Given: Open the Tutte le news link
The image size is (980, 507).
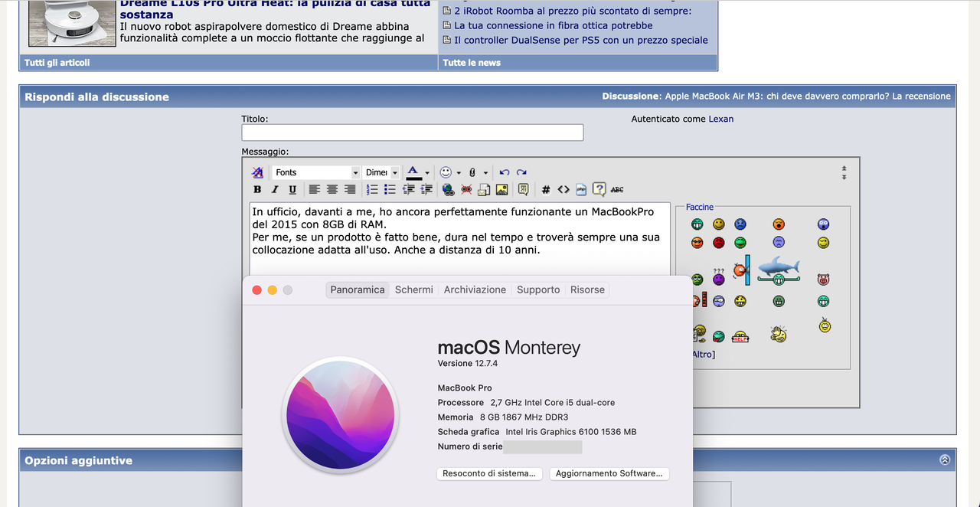Looking at the screenshot, I should [x=472, y=63].
